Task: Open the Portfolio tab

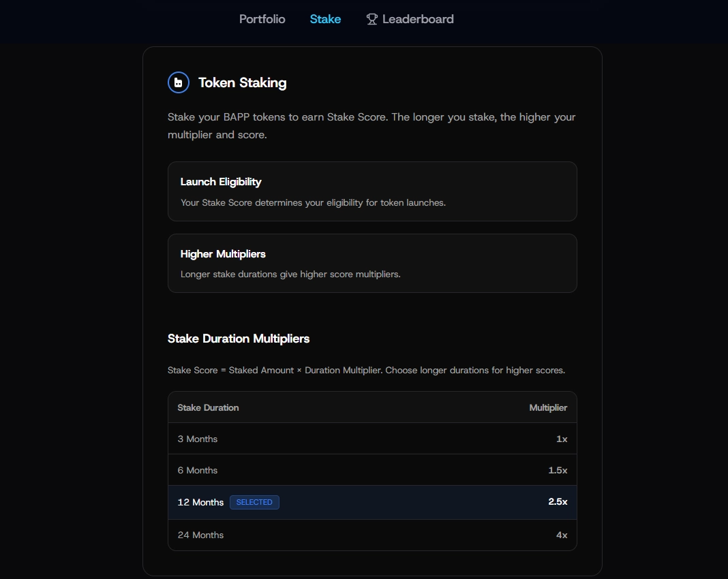Action: tap(262, 19)
